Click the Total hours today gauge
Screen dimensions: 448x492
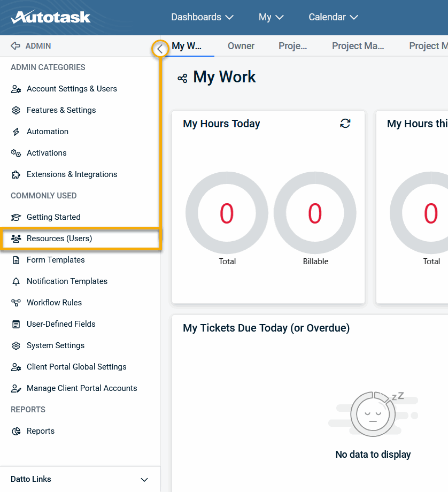click(x=227, y=213)
